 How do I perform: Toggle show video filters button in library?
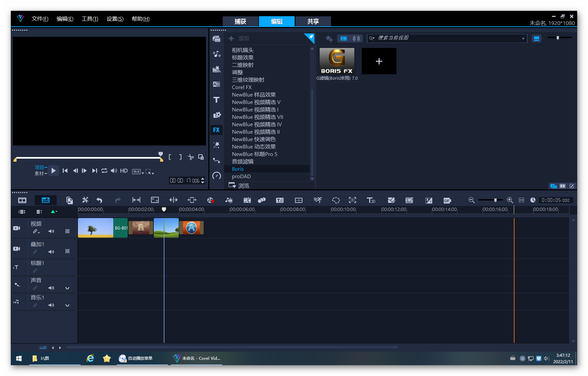[344, 38]
